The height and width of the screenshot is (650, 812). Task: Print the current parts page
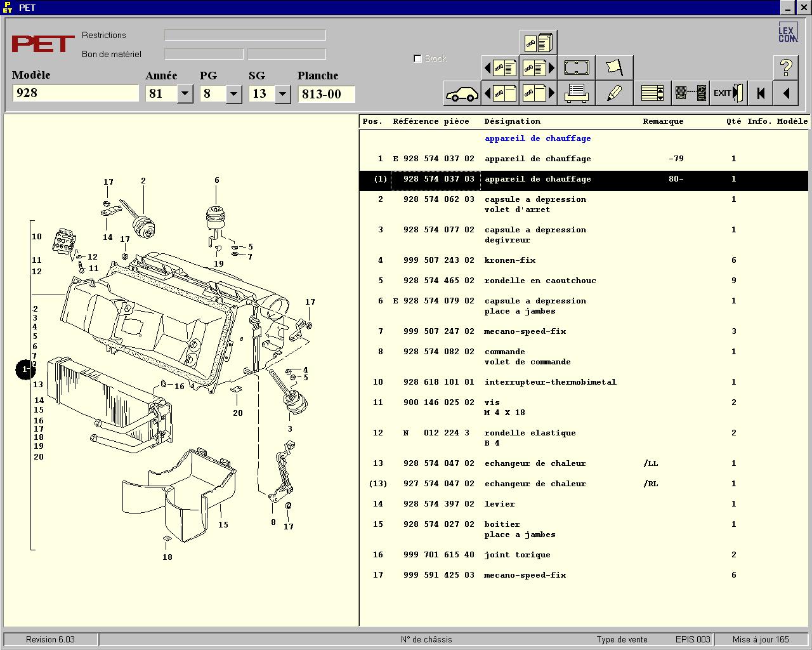tap(576, 93)
